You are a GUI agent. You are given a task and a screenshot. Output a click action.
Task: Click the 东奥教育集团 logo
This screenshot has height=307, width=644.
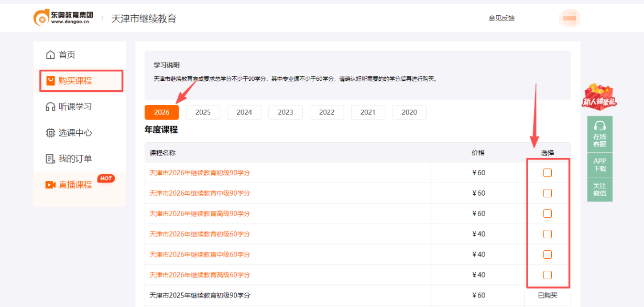click(58, 17)
